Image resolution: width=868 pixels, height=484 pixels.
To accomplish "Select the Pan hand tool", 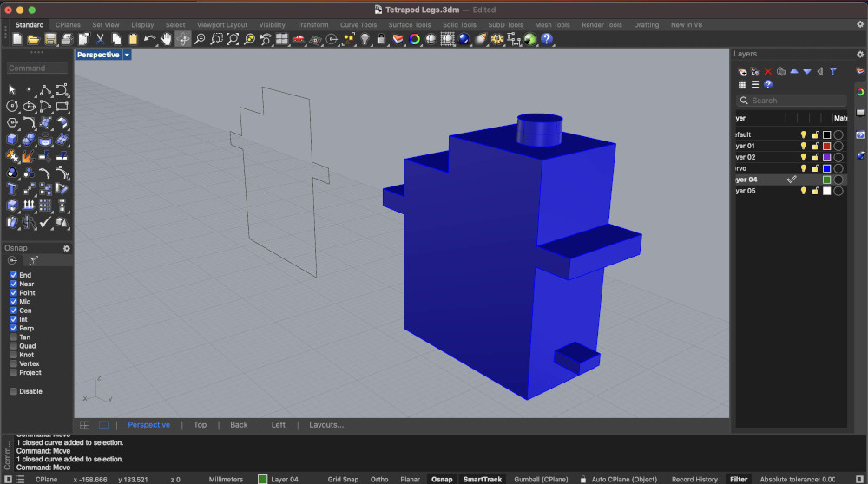I will click(x=166, y=39).
